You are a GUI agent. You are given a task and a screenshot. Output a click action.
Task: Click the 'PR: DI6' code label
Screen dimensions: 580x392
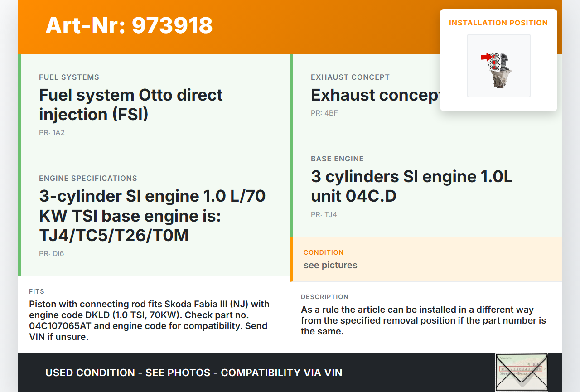51,253
